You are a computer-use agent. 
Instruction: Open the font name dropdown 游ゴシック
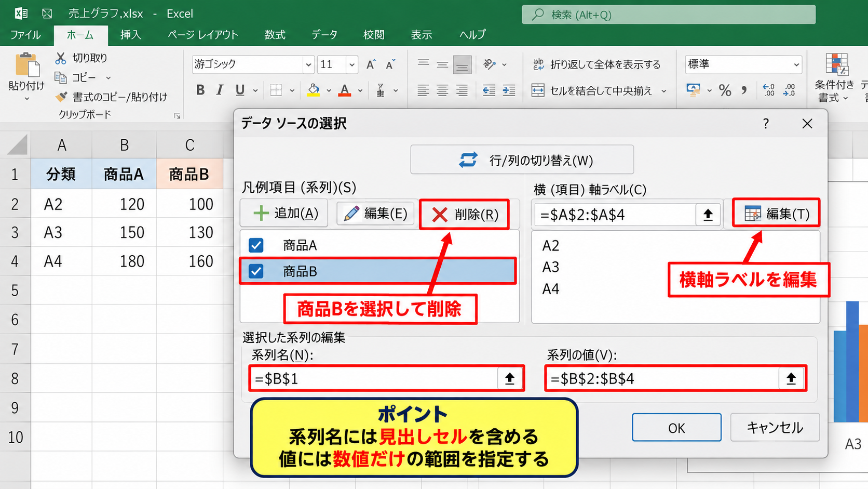click(x=308, y=64)
